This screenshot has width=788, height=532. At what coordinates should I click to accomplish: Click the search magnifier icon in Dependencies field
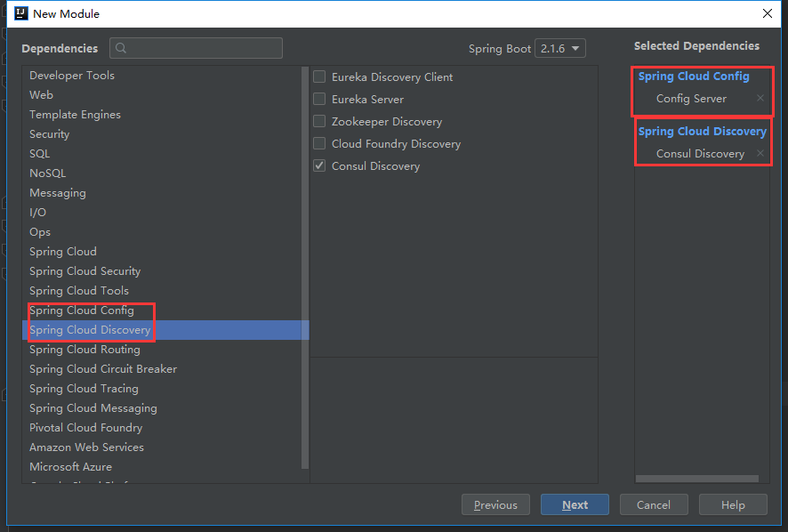tap(121, 48)
